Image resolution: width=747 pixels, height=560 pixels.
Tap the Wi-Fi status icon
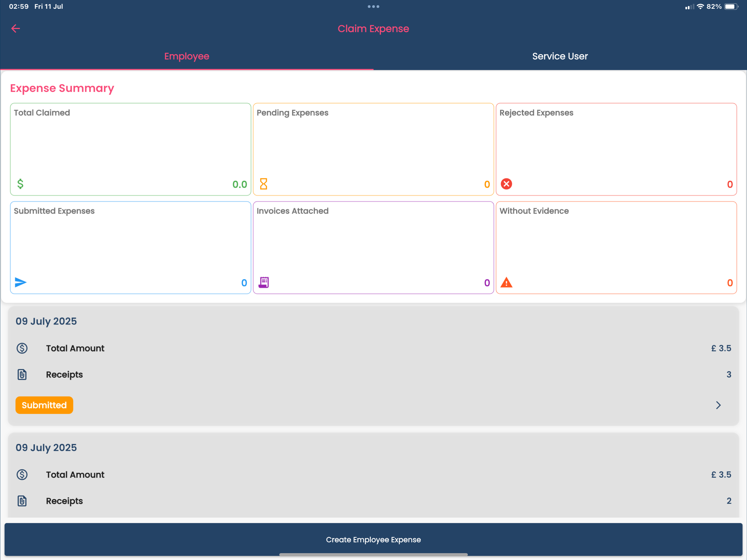point(701,6)
